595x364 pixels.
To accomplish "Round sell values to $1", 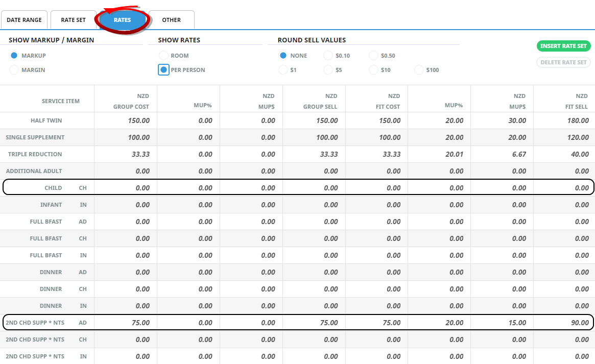I will point(283,70).
